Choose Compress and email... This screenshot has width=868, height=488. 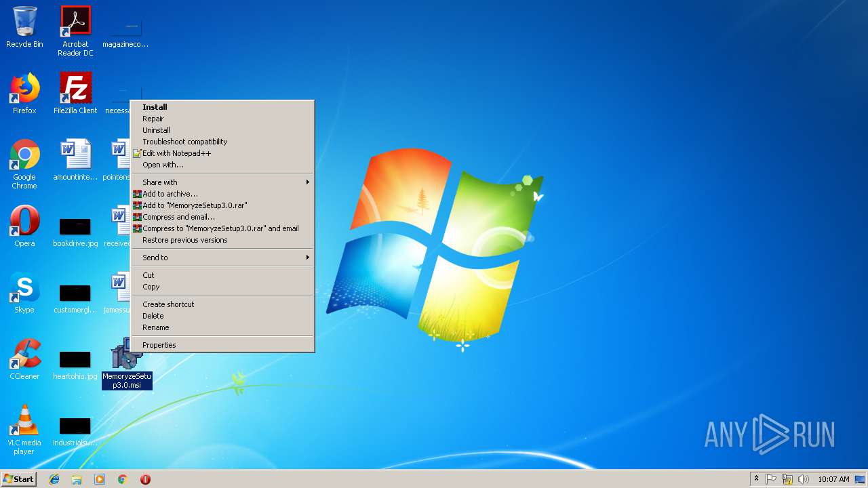pos(222,217)
